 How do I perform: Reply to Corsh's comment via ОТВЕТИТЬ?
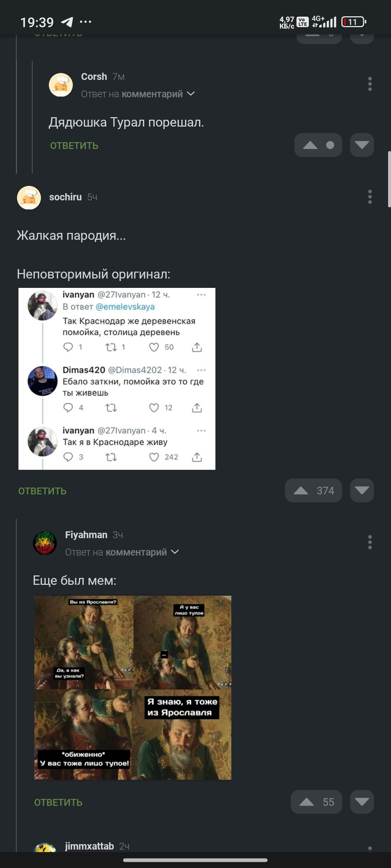[x=74, y=146]
